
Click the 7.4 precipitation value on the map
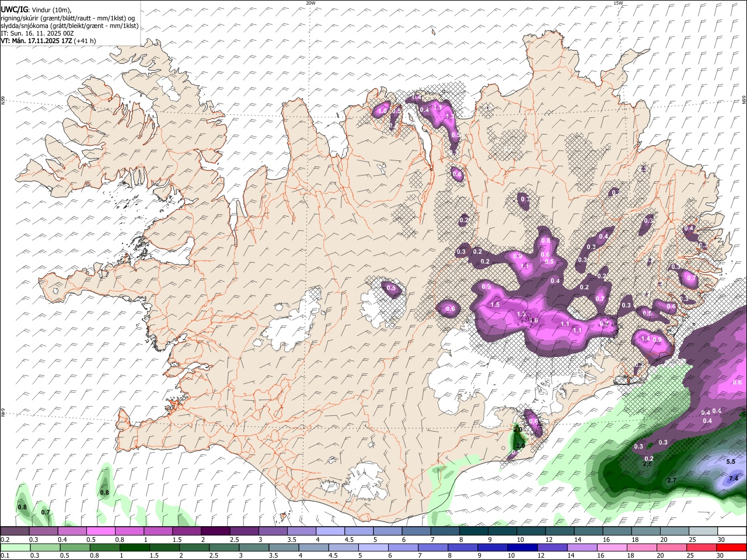point(734,479)
